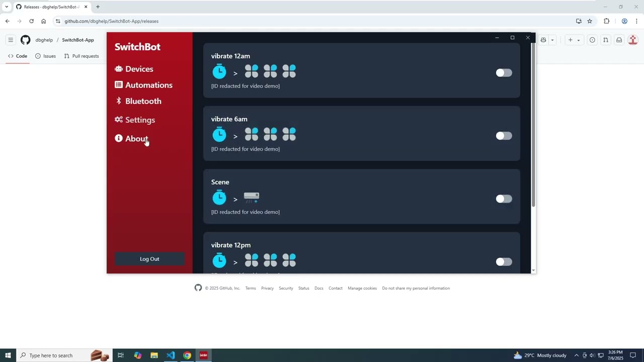644x362 pixels.
Task: Open the Security footer link
Action: tap(286, 288)
